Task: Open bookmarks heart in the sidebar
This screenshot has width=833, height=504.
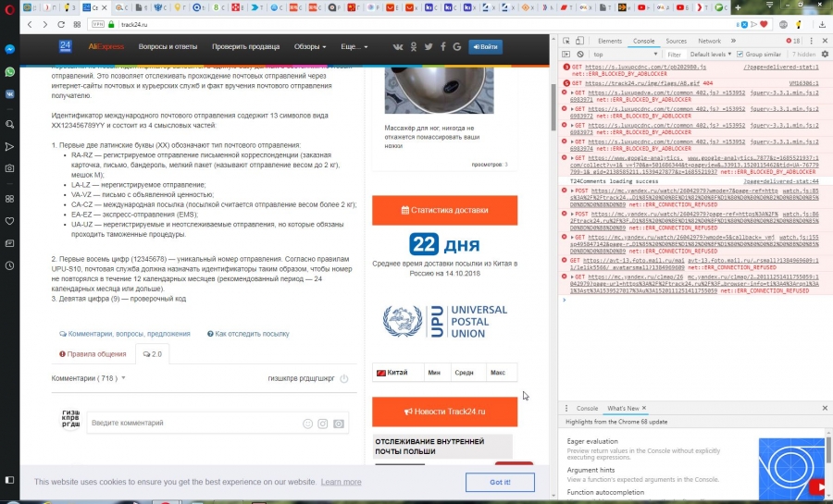Action: click(9, 221)
